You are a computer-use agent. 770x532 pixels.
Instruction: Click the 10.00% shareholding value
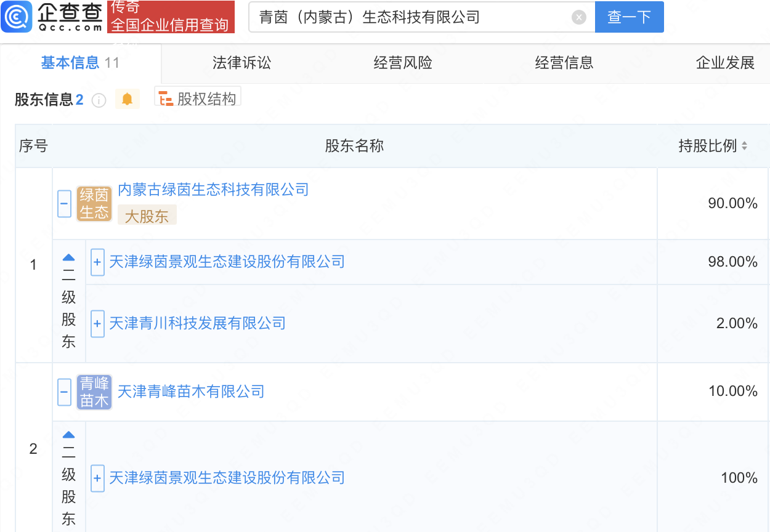click(733, 391)
